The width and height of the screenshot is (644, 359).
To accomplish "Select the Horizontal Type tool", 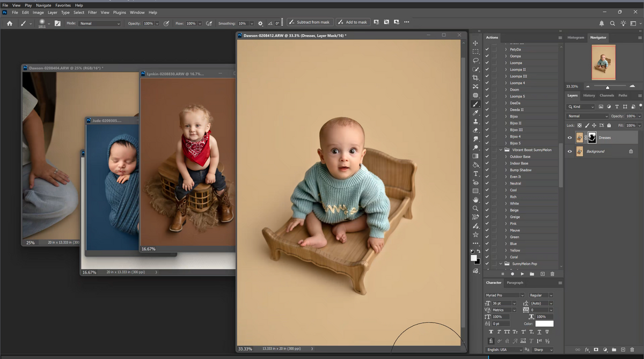I will (475, 174).
